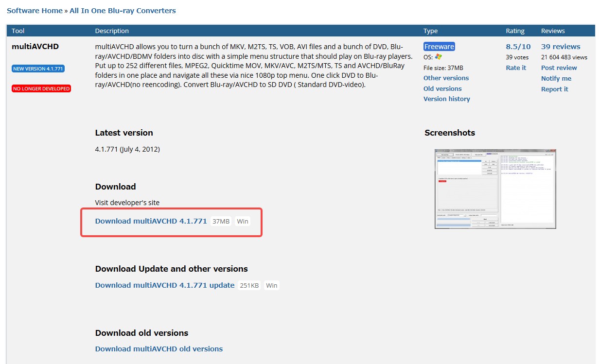This screenshot has width=599, height=364.
Task: Download multiAVCHD 4.1.771 installer link
Action: (151, 221)
